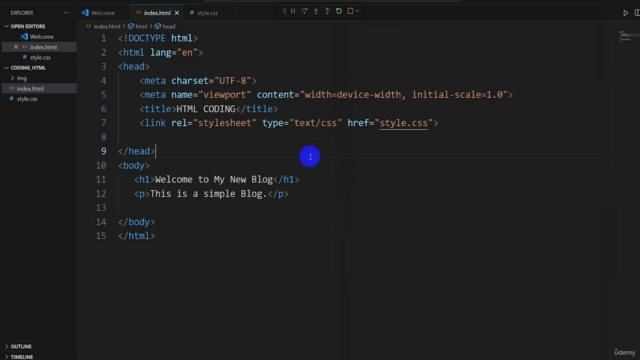Run the file with the play icon
The width and height of the screenshot is (640, 360).
(625, 13)
